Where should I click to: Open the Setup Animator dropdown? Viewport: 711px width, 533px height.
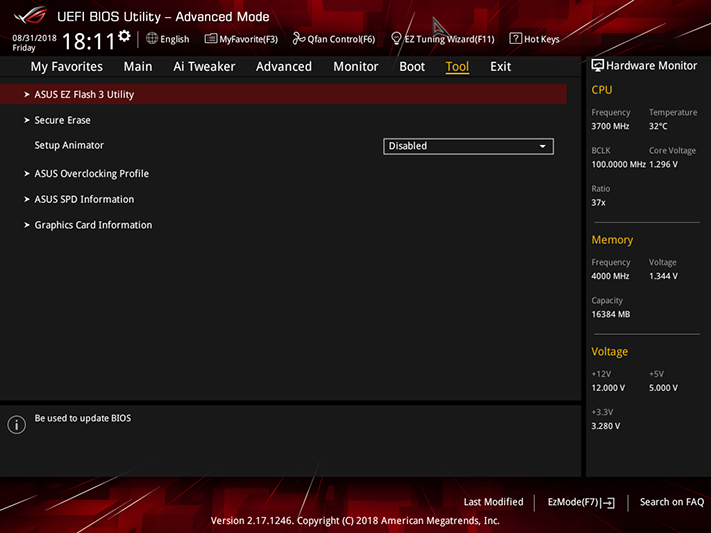click(468, 146)
